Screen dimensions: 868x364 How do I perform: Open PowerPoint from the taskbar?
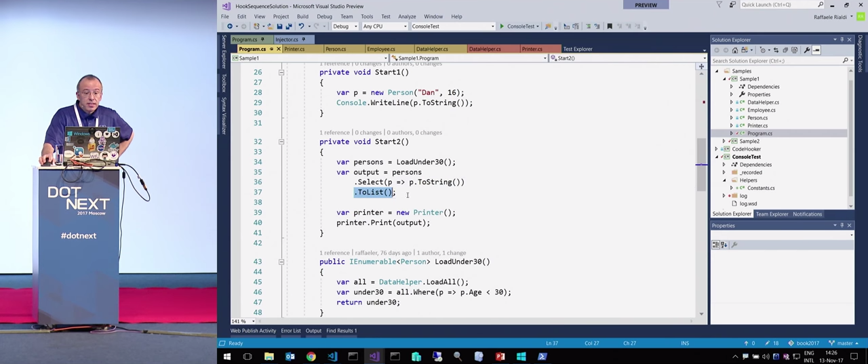tap(500, 357)
